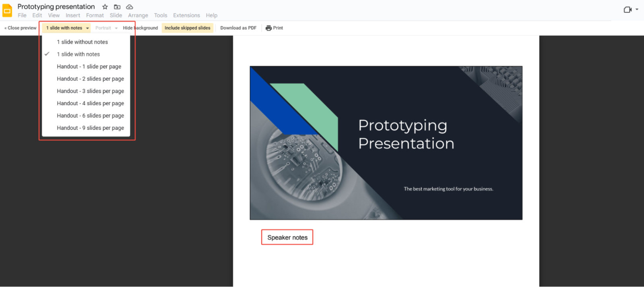Open the Extensions menu
This screenshot has width=644, height=287.
[x=186, y=15]
